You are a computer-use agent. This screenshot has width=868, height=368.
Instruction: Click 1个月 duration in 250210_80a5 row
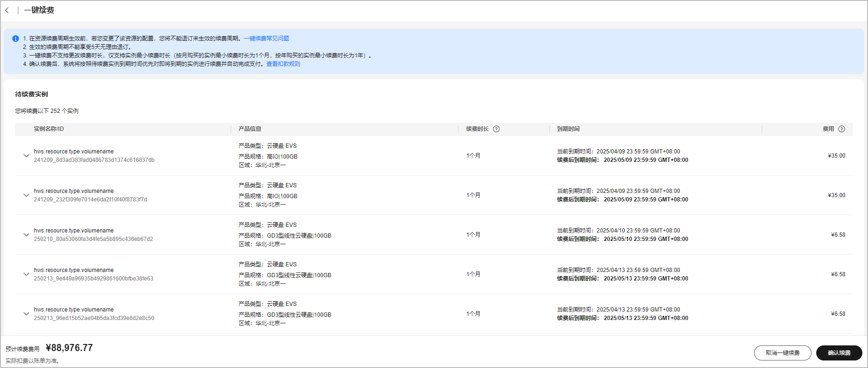[473, 235]
